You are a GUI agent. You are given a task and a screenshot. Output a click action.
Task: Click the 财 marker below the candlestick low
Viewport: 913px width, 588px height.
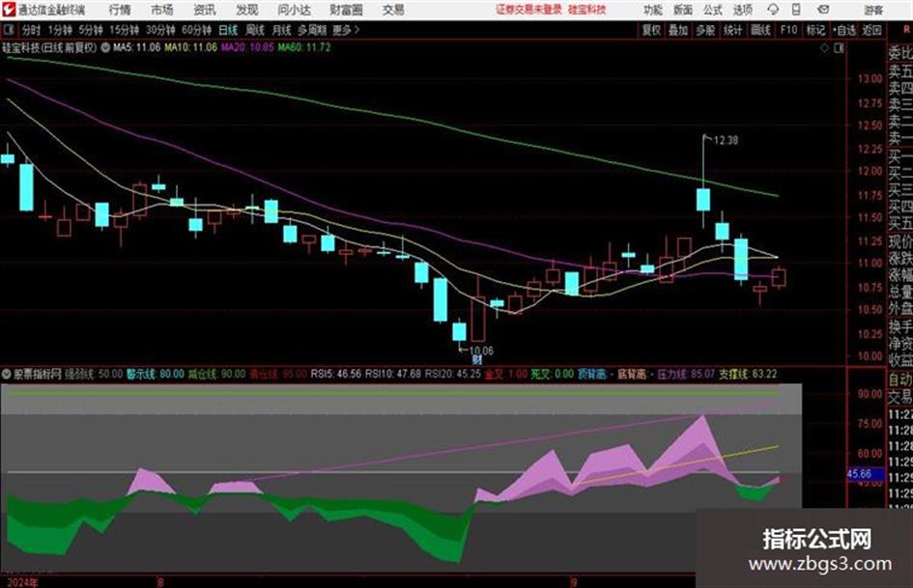click(x=477, y=360)
